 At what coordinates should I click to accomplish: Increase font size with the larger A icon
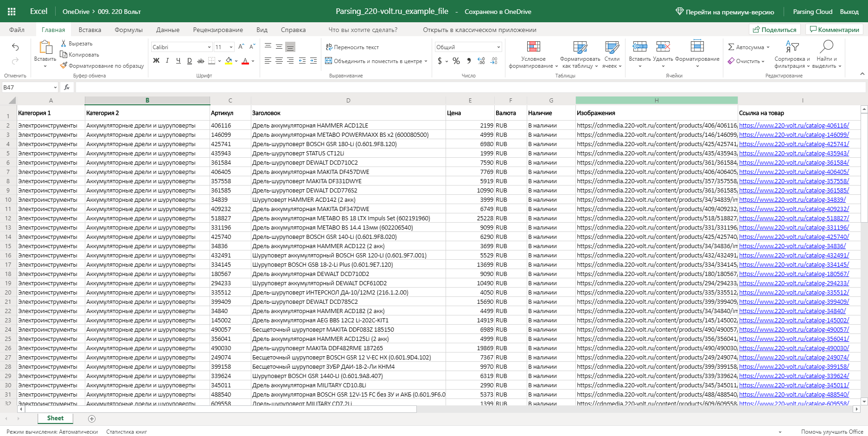[241, 47]
